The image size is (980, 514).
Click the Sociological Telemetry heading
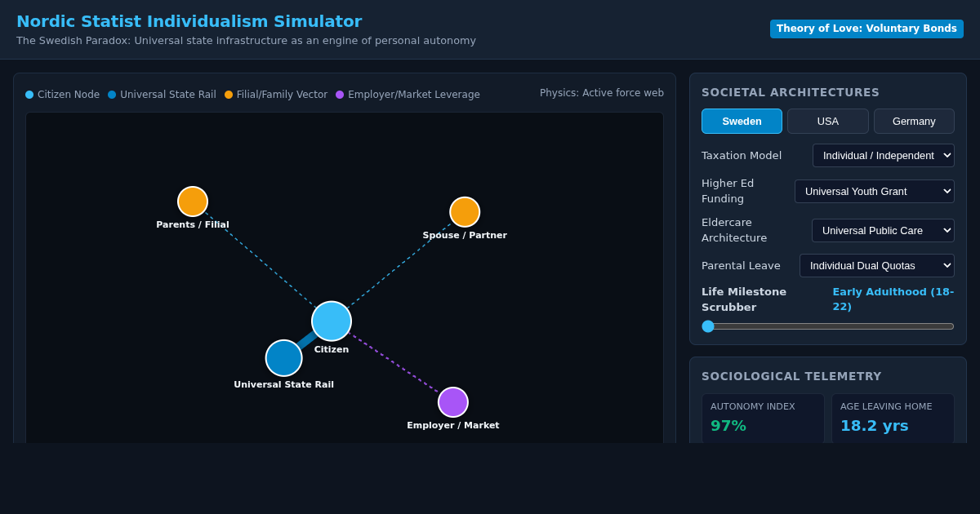[x=791, y=376]
